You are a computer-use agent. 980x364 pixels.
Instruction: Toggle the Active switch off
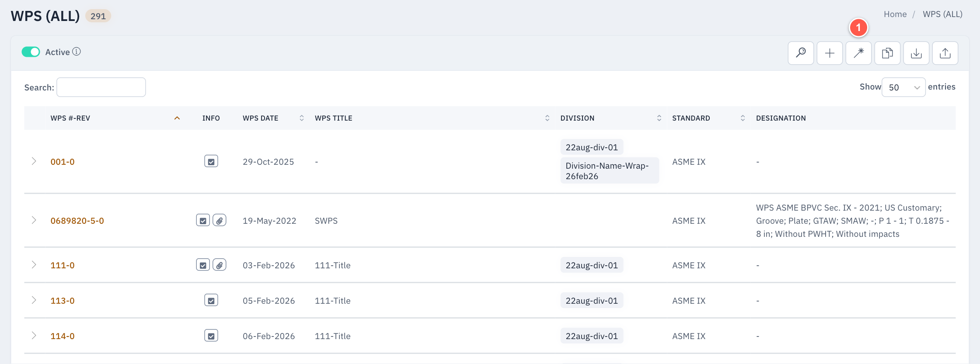click(31, 52)
